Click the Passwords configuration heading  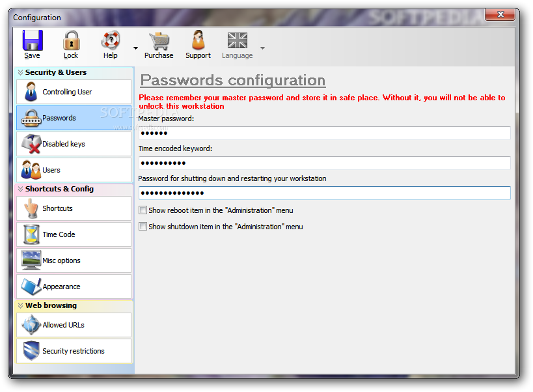[233, 81]
